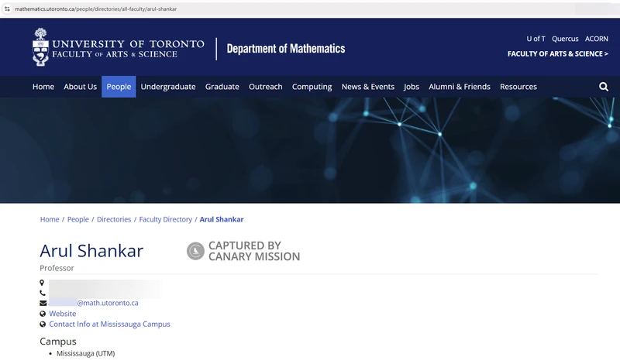Screen dimensions: 620x364
Task: Click the Canary Mission circular logo
Action: [195, 251]
